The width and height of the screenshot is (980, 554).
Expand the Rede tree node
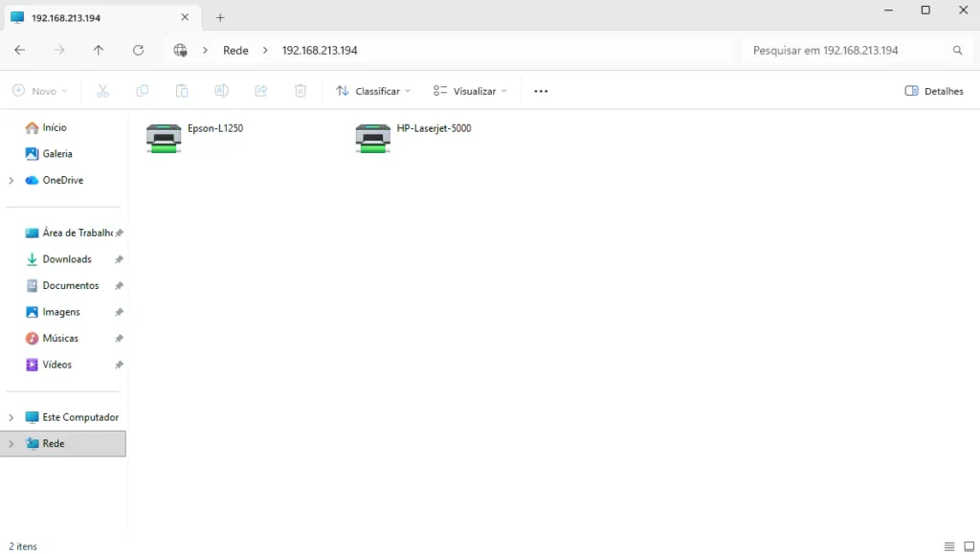(x=11, y=443)
